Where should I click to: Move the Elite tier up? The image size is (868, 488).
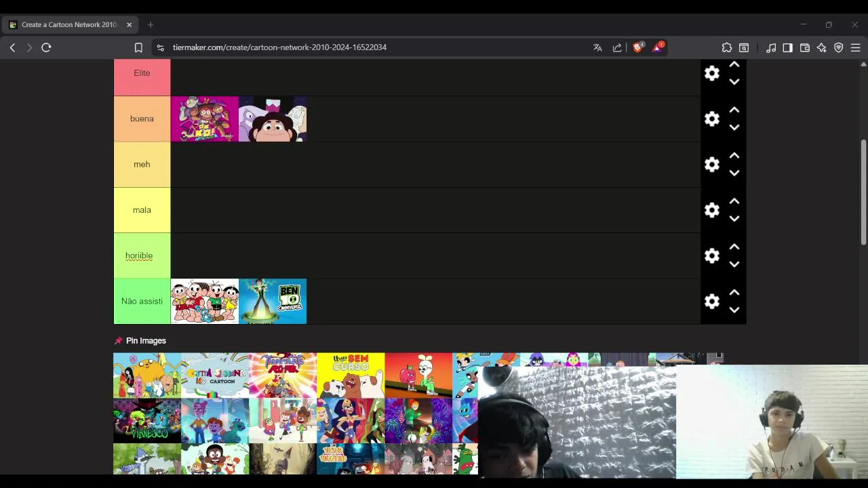coord(734,64)
